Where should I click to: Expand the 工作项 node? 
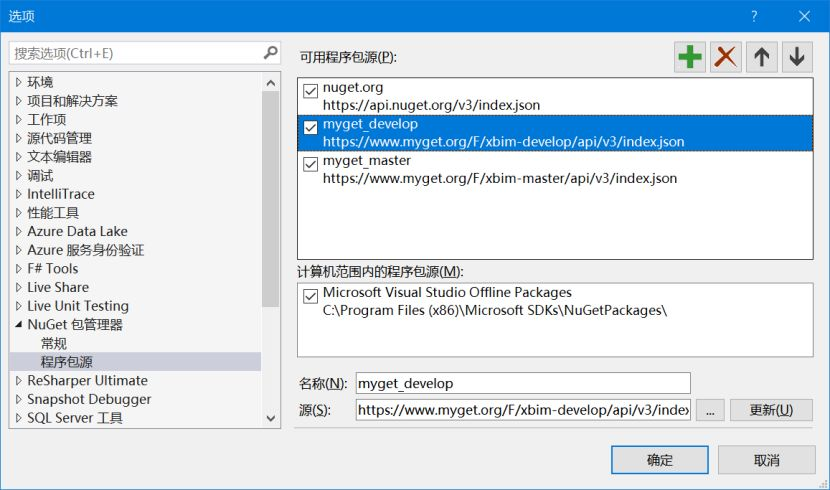point(19,119)
